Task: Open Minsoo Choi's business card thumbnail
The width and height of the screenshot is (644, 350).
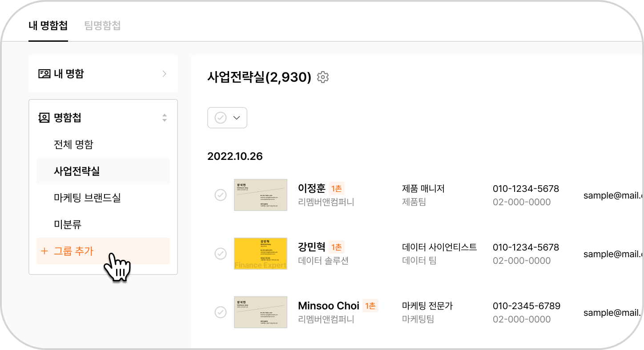Action: [x=261, y=312]
